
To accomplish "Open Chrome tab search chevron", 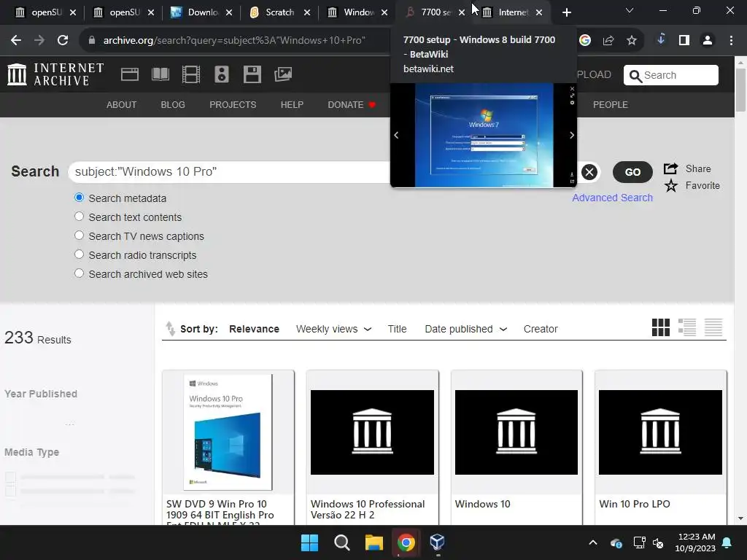I will (x=630, y=10).
